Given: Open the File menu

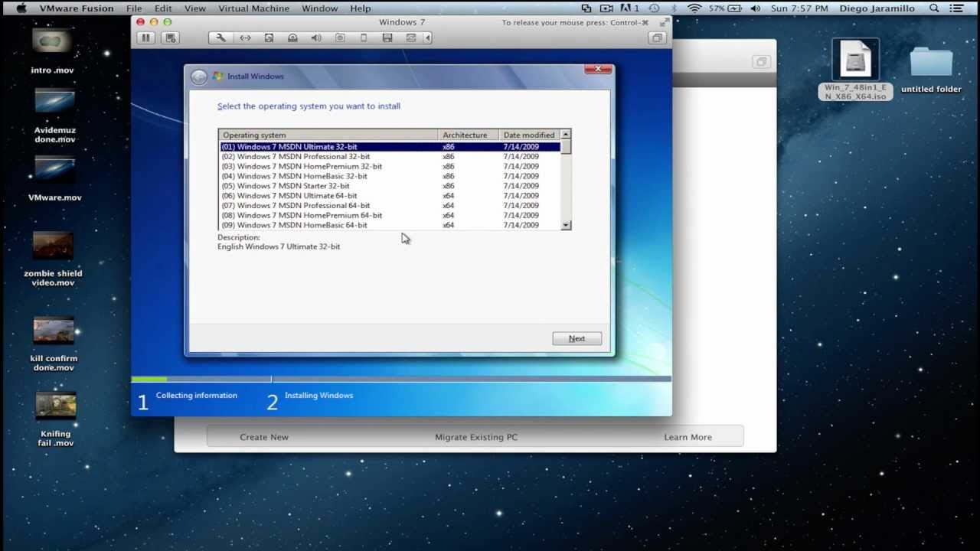Looking at the screenshot, I should tap(134, 8).
